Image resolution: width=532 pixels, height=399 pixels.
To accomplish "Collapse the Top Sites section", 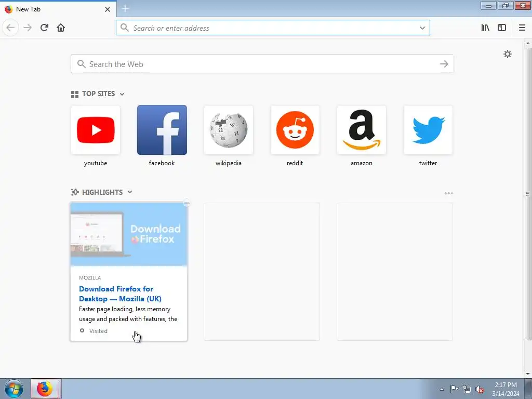I will (122, 94).
